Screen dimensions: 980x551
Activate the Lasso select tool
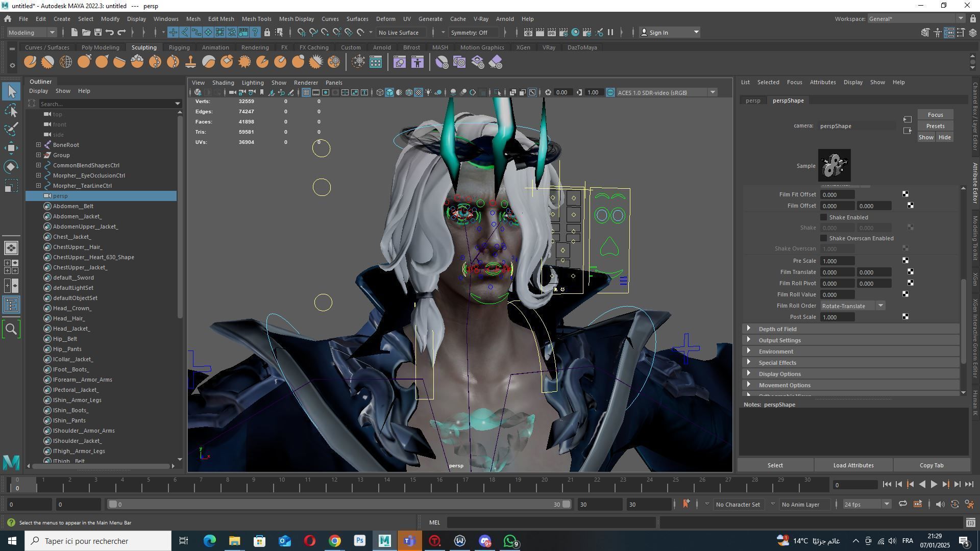[x=11, y=110]
